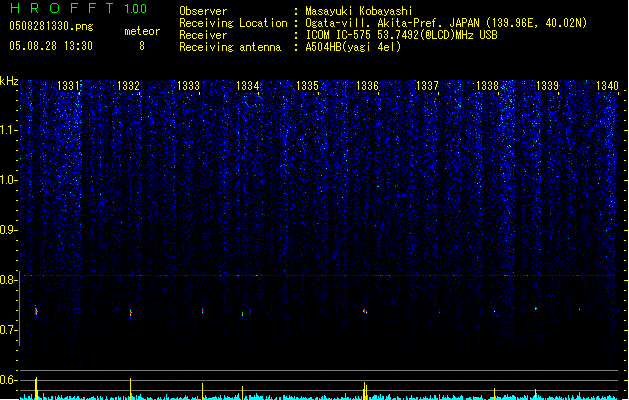
Task: Click the date stamp 05.08.28 13:30
Action: click(51, 46)
